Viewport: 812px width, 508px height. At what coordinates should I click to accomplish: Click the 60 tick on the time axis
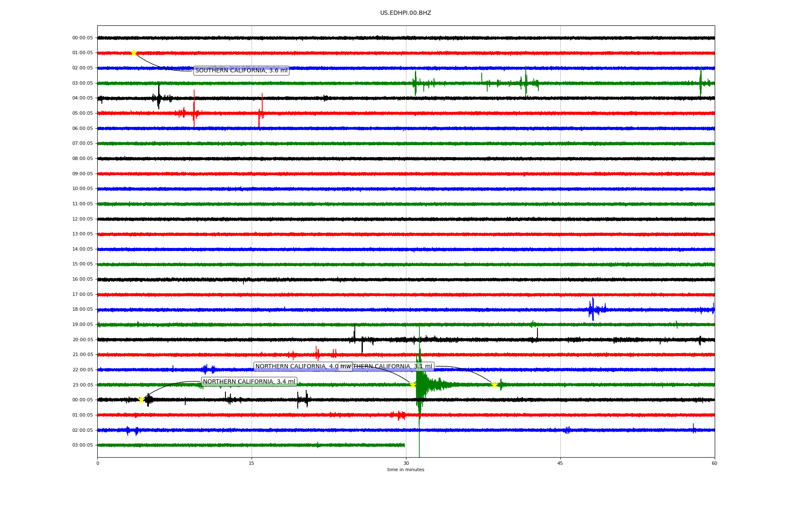click(x=714, y=463)
